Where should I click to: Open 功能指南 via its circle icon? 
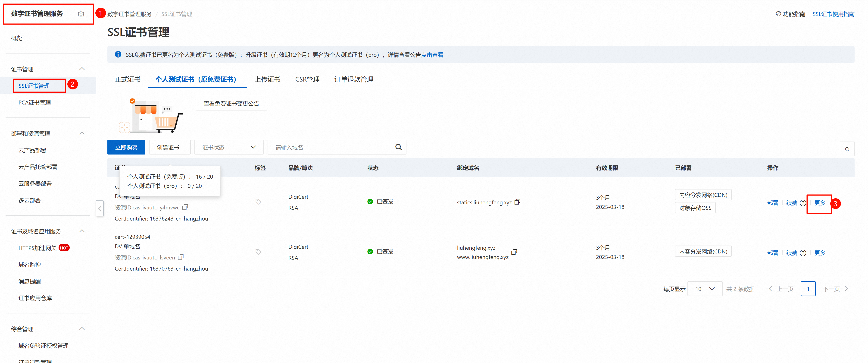(x=778, y=14)
